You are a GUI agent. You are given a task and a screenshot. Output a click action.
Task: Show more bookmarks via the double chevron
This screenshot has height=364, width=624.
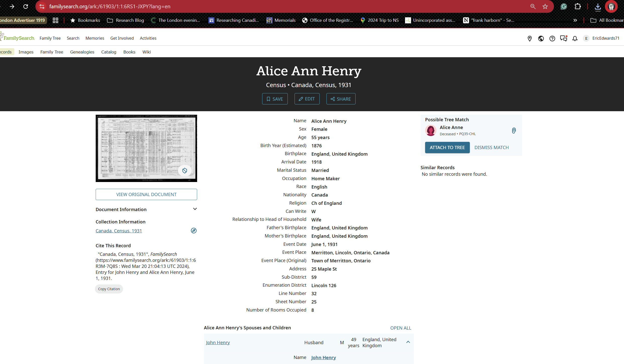(575, 20)
